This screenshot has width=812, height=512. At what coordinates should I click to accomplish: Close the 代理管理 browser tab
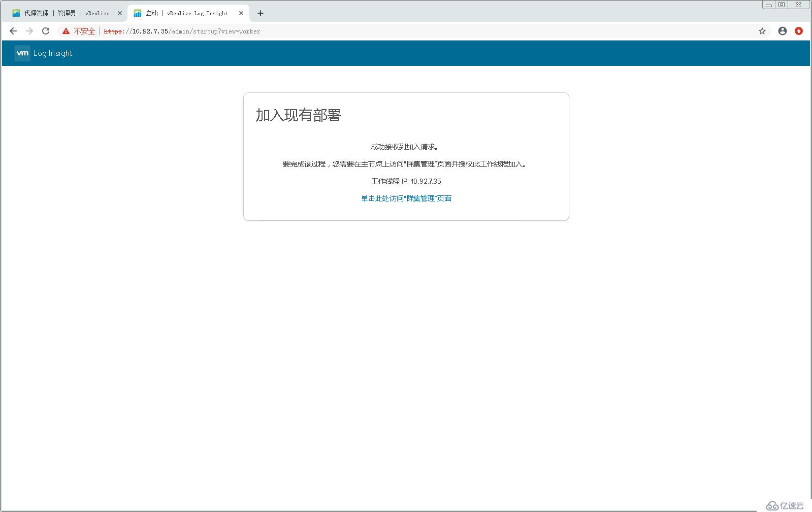coord(120,13)
